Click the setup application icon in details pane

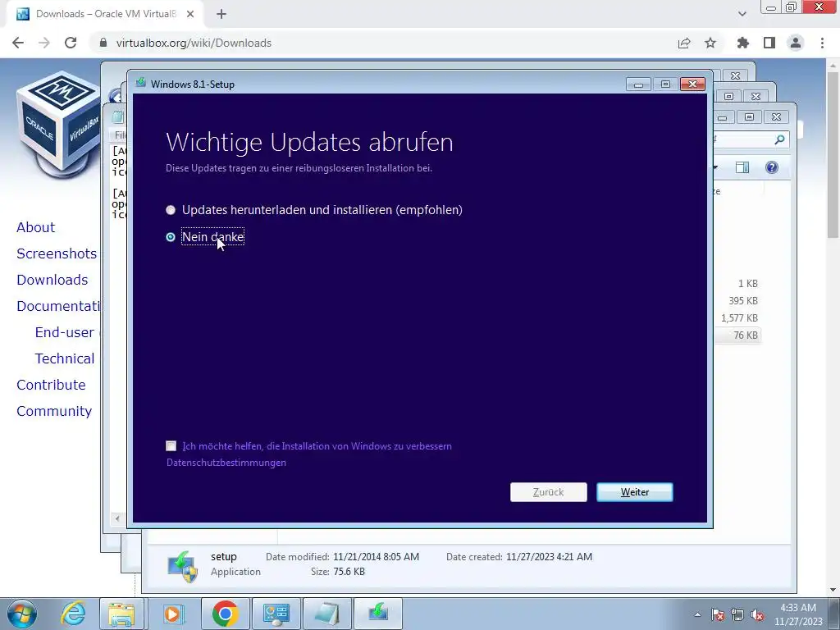tap(182, 565)
